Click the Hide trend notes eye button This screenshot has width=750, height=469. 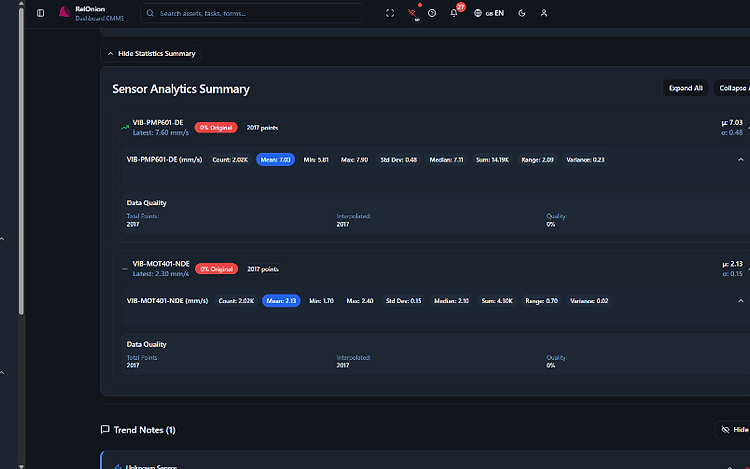(734, 429)
